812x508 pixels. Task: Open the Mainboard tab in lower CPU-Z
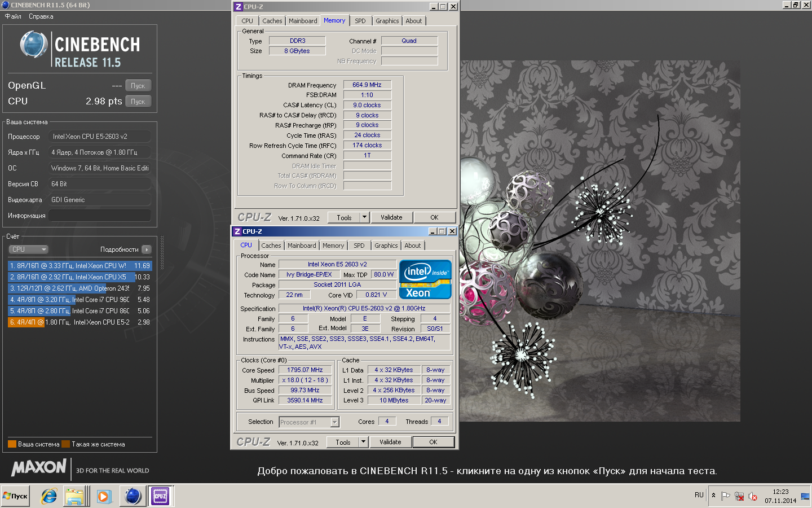tap(302, 246)
